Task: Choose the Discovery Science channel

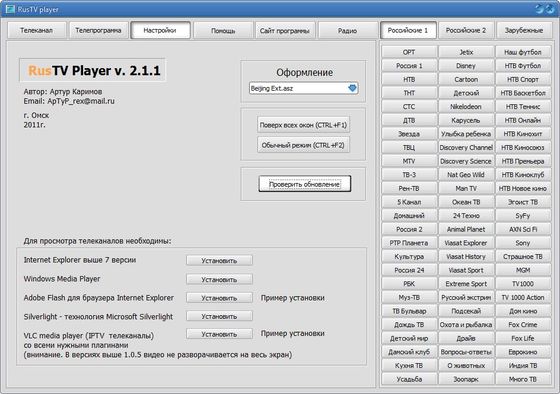Action: click(466, 161)
